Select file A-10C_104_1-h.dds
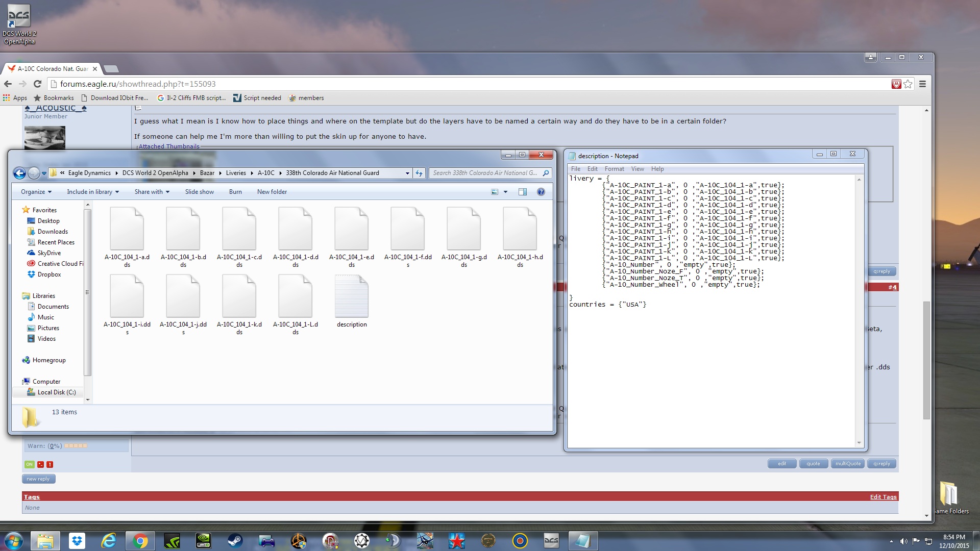Image resolution: width=980 pixels, height=551 pixels. 520,237
